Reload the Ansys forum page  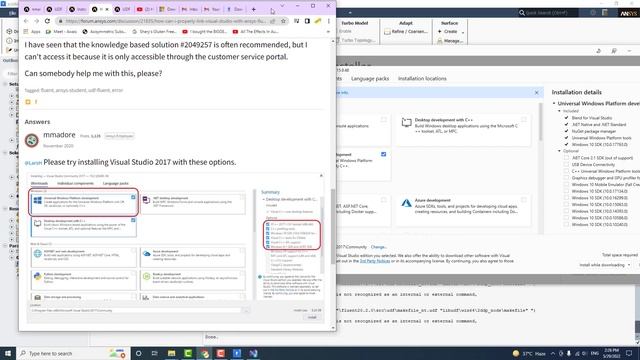[47, 21]
